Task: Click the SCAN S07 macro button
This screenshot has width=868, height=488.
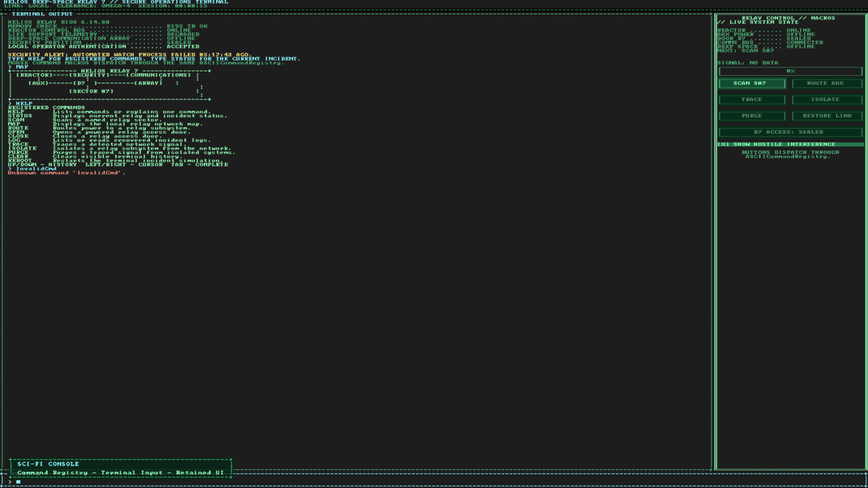Action: tap(752, 83)
